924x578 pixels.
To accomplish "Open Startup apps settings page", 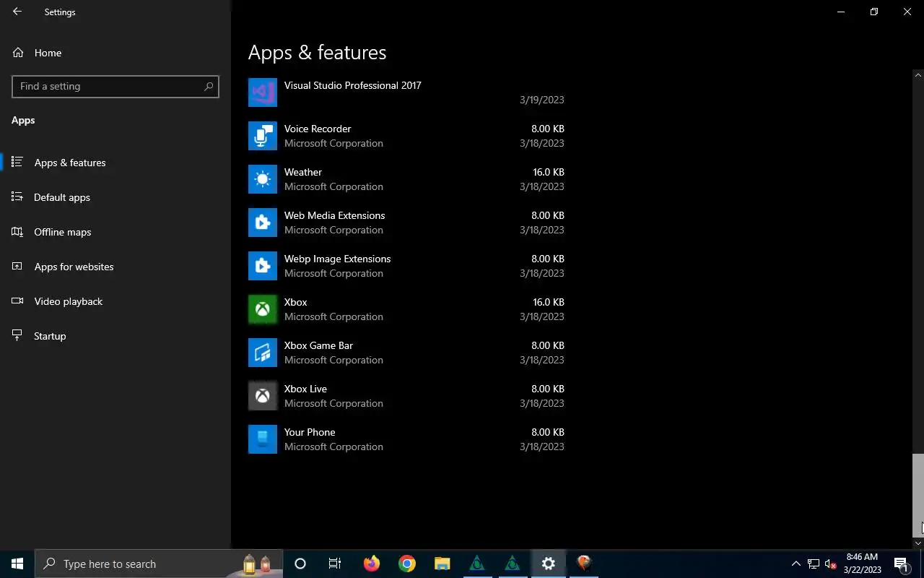I will pyautogui.click(x=115, y=336).
